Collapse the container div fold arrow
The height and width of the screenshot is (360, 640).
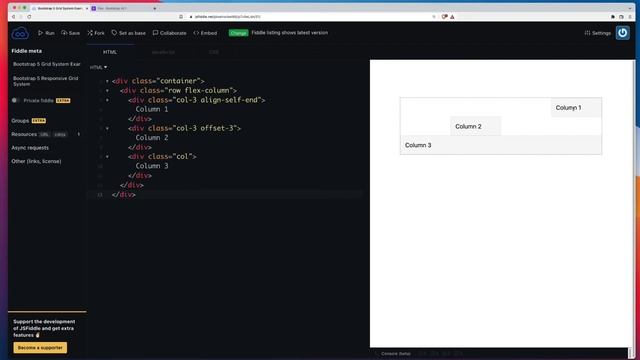pos(107,81)
